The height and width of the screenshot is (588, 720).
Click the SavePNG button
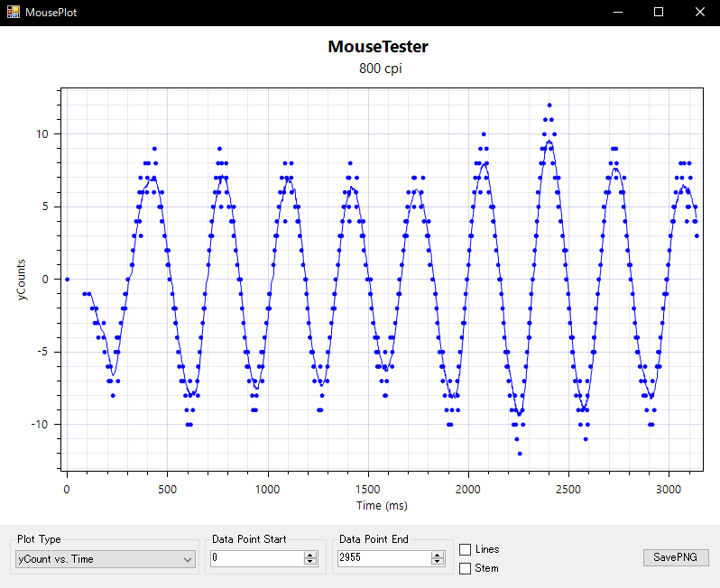click(x=676, y=557)
